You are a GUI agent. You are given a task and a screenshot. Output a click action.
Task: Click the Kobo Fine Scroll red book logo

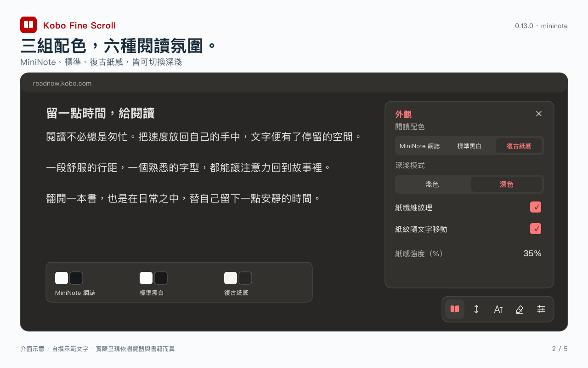pyautogui.click(x=28, y=25)
